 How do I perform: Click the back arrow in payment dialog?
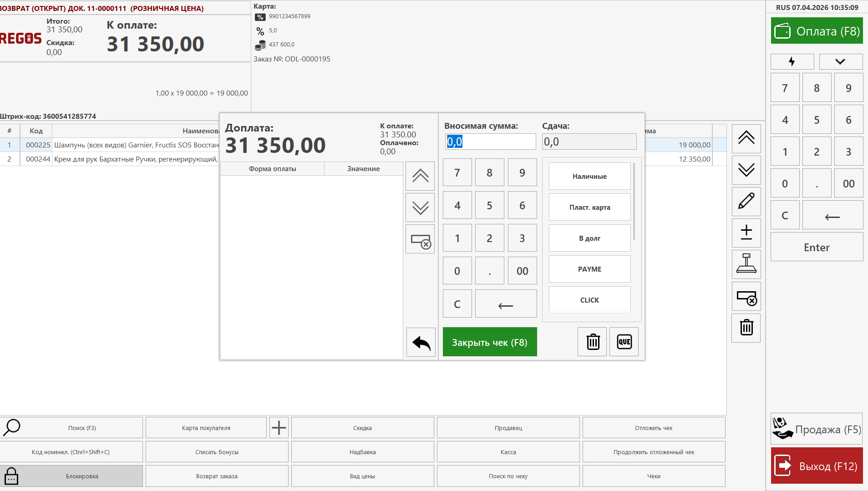(x=421, y=342)
